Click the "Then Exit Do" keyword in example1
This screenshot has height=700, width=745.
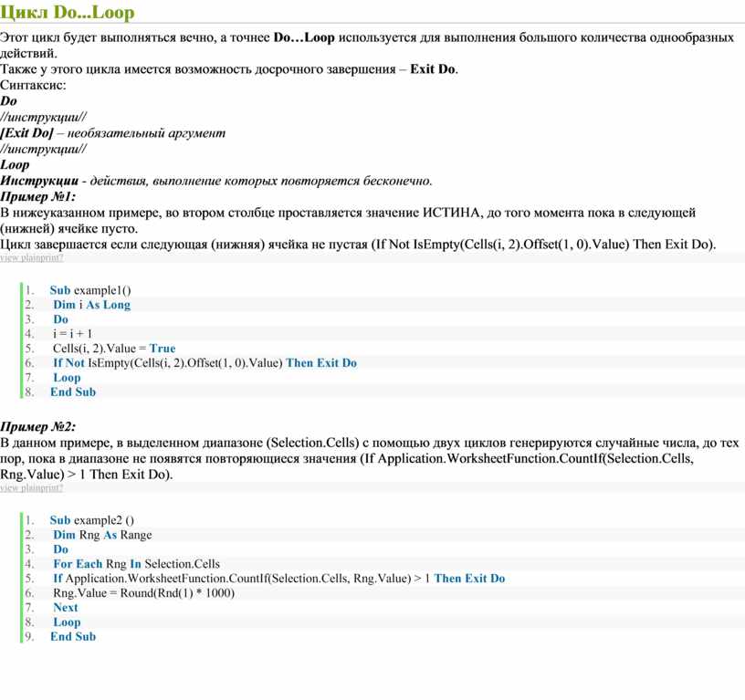321,363
